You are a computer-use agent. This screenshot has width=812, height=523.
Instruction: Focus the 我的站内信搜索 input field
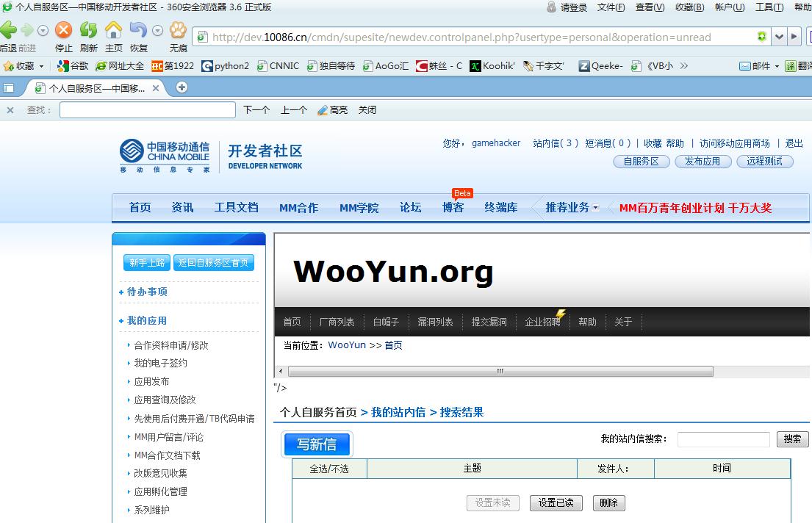click(723, 439)
